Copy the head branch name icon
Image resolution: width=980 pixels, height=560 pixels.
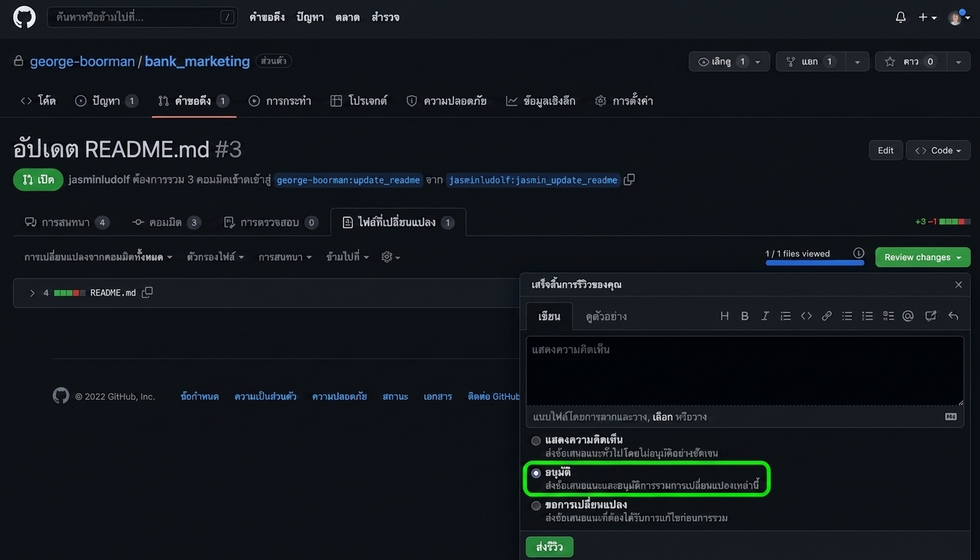tap(629, 180)
